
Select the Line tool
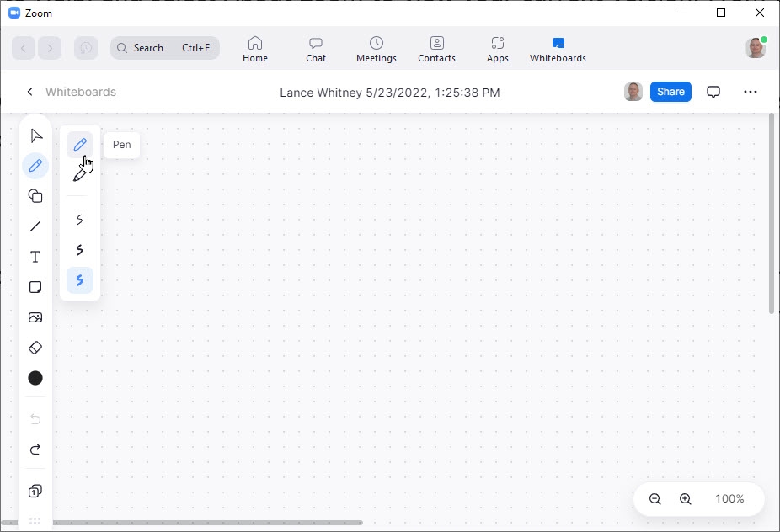[35, 226]
